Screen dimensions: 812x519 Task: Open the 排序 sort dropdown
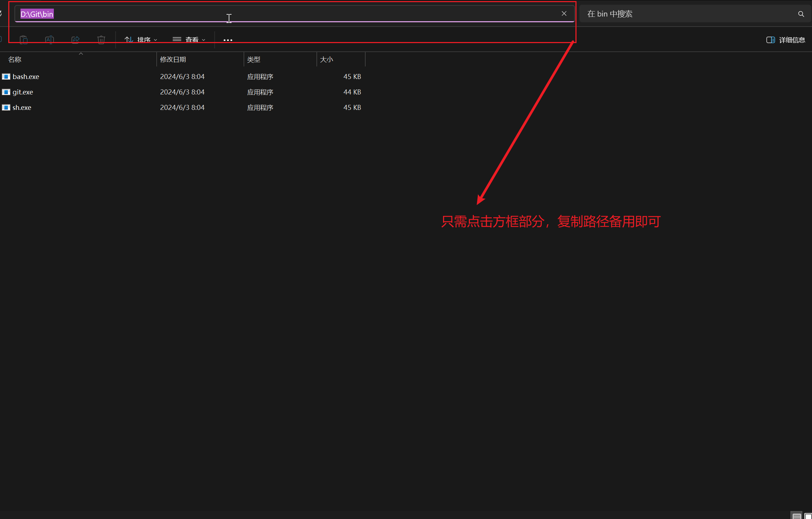tap(141, 40)
